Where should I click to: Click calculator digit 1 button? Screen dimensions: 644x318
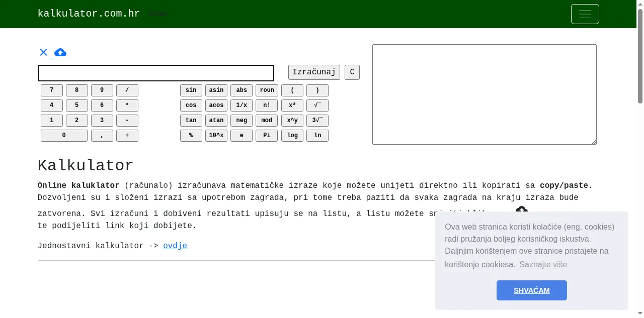52,121
